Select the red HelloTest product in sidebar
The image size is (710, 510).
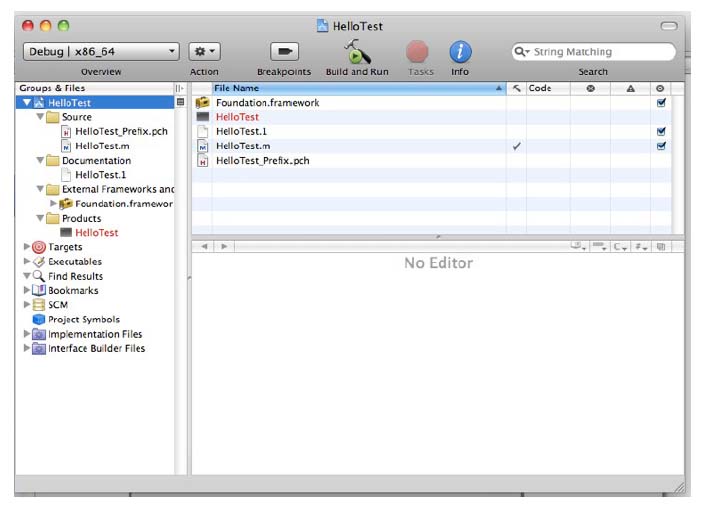(x=96, y=232)
